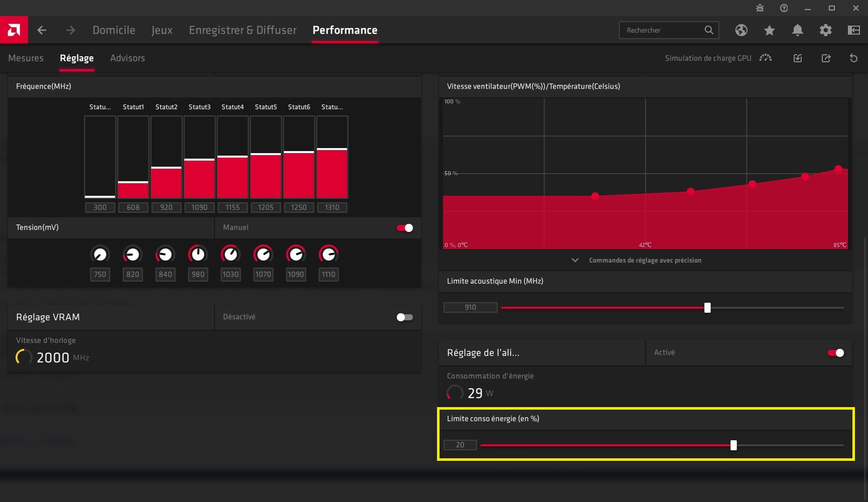Screen dimensions: 868x502
Task: Open favorites star icon
Action: pyautogui.click(x=770, y=30)
